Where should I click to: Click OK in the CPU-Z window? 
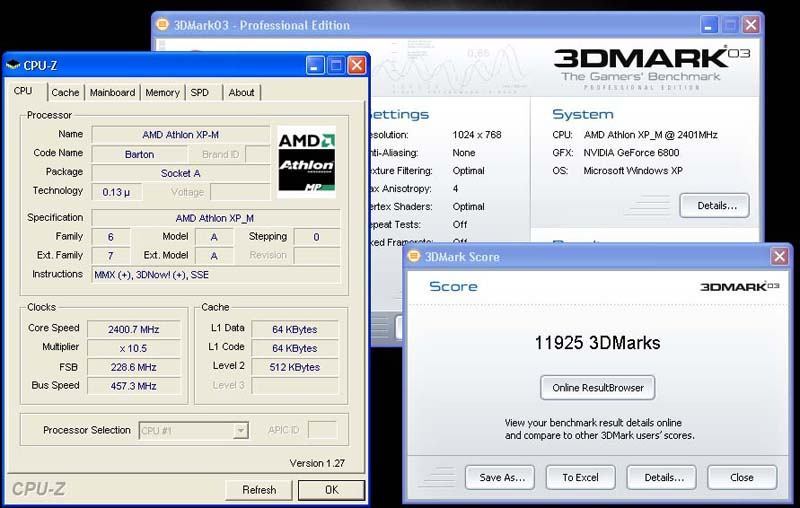click(x=332, y=490)
